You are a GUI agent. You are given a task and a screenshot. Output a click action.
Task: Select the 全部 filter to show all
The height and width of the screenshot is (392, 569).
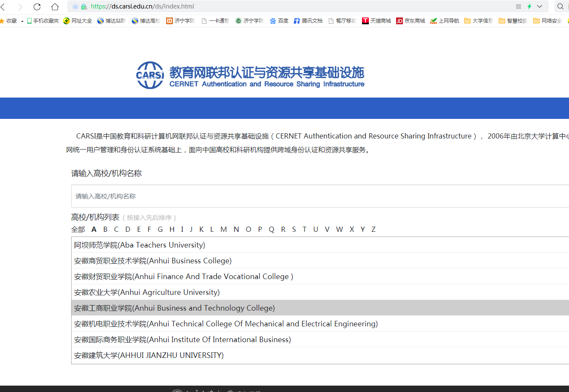pos(78,229)
